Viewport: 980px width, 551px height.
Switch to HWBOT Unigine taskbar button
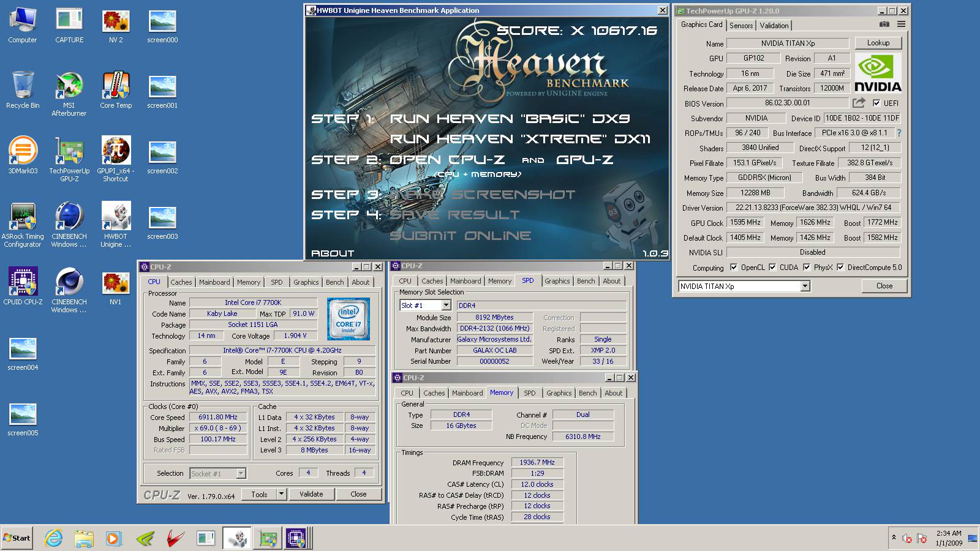[x=236, y=538]
